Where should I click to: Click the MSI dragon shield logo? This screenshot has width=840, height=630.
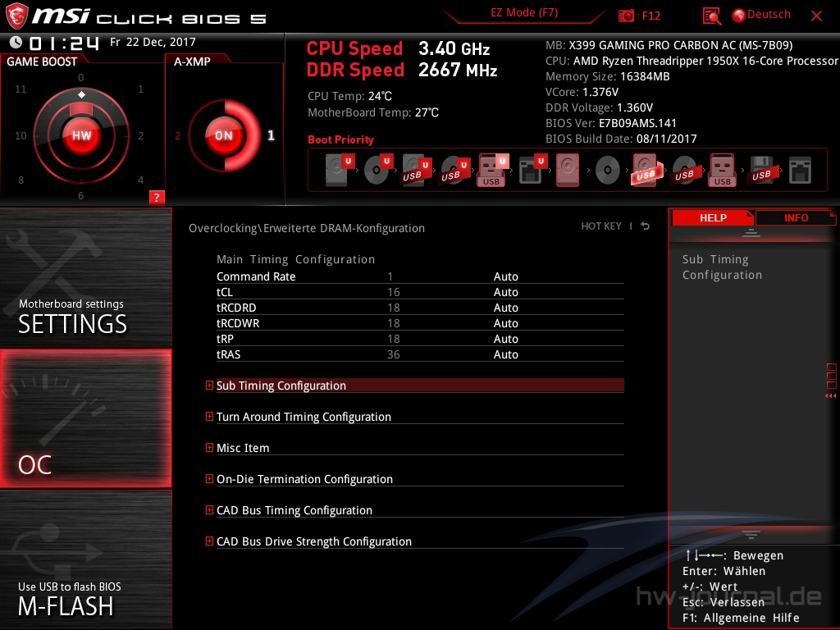click(x=16, y=16)
